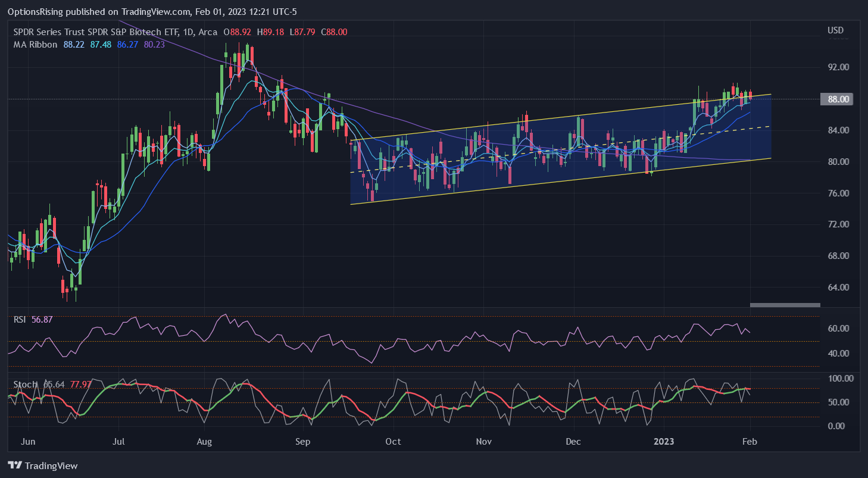The width and height of the screenshot is (868, 478).
Task: Click the 80.00 price axis label
Action: point(837,162)
